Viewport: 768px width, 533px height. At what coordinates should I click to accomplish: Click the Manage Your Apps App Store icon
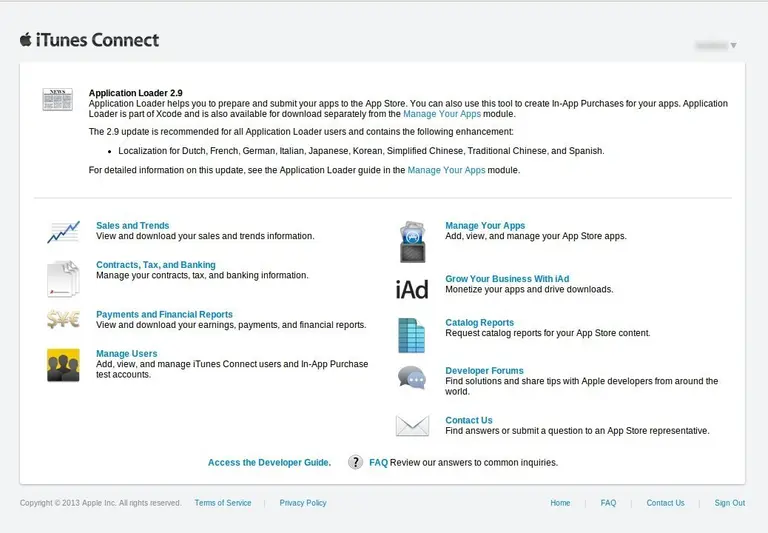pyautogui.click(x=412, y=242)
